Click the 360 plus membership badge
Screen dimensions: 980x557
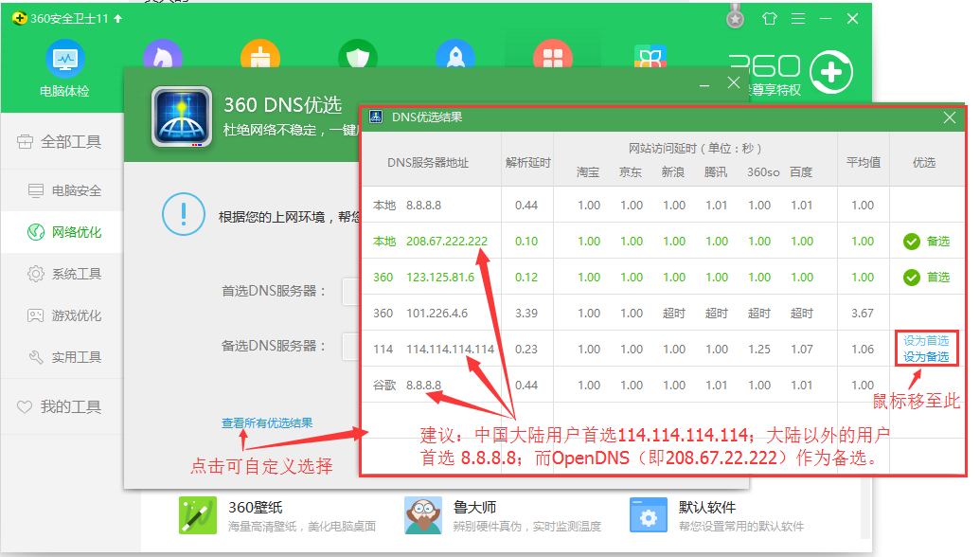(x=830, y=72)
